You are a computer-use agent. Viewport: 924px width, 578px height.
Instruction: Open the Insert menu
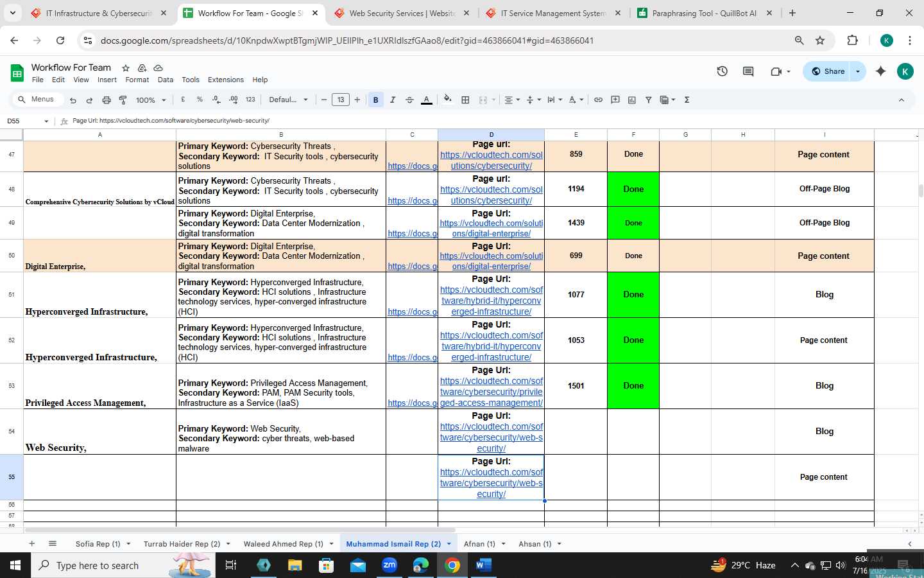107,80
